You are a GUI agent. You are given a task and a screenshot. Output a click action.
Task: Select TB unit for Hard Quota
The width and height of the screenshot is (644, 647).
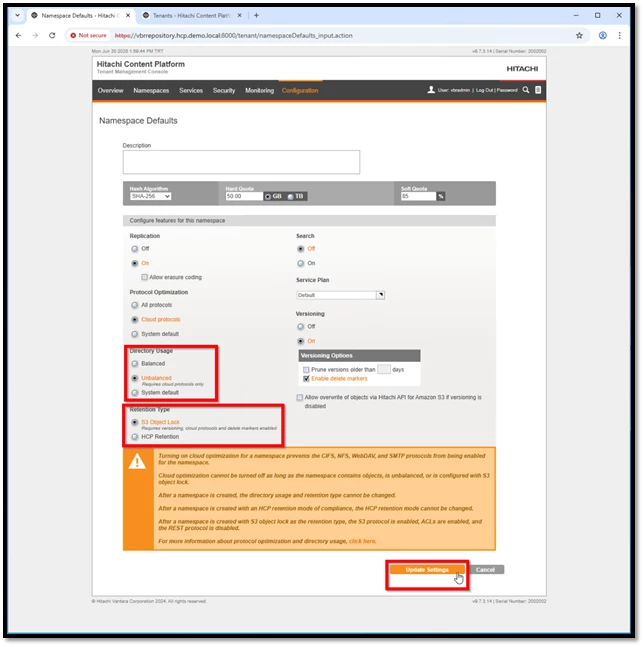[290, 197]
